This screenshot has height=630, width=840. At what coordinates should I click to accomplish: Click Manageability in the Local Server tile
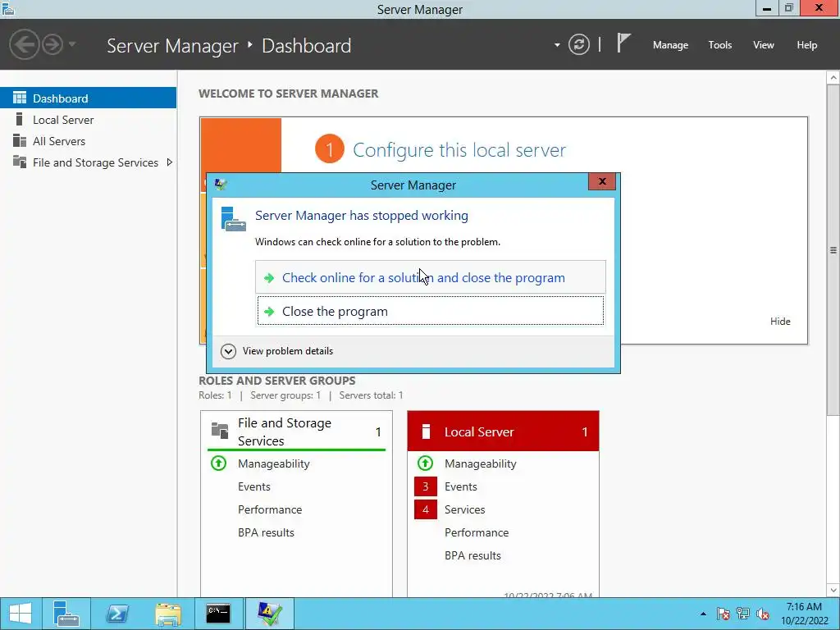point(481,463)
